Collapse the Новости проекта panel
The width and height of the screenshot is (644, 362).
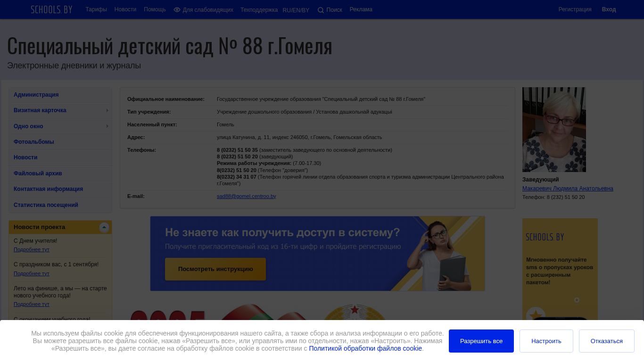[x=104, y=228]
